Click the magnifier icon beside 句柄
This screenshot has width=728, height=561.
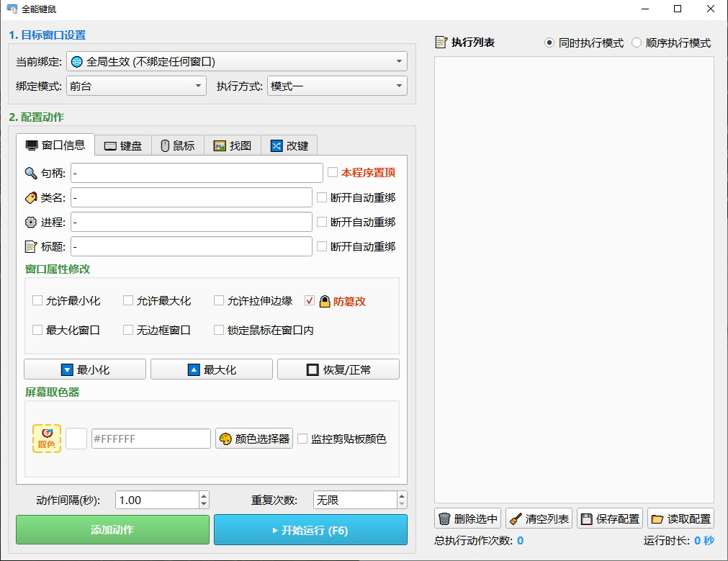pyautogui.click(x=31, y=174)
